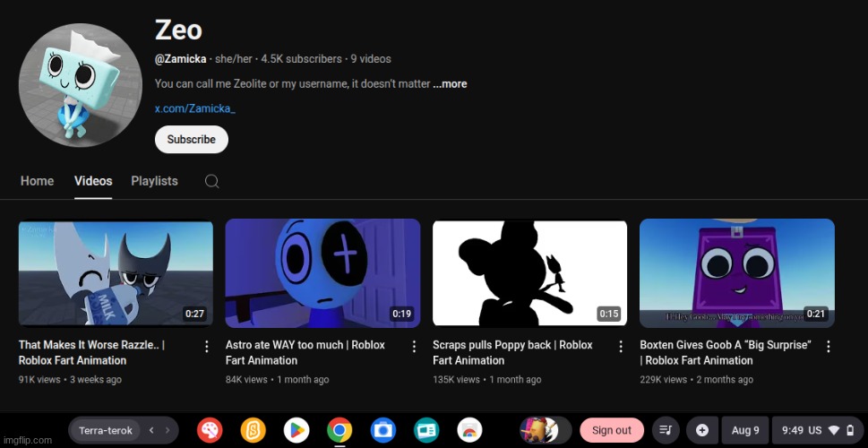
Task: Open the orange S app in shelf
Action: [x=253, y=430]
